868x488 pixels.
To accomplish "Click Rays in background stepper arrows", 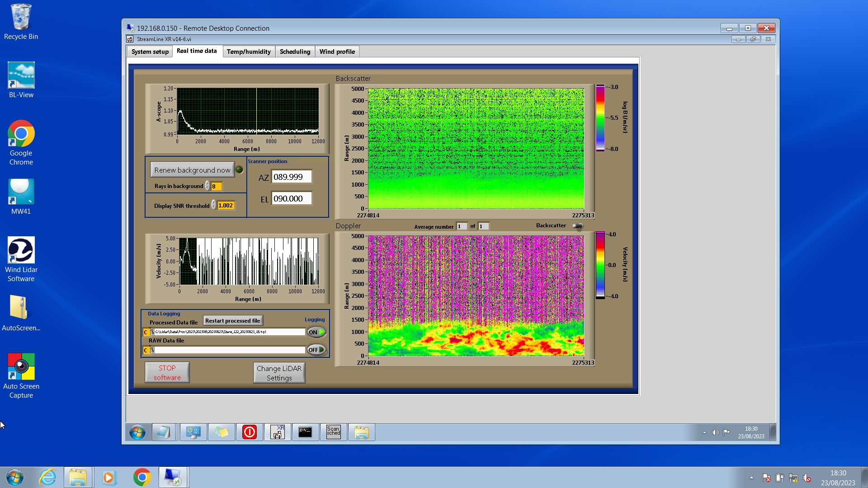I will pyautogui.click(x=208, y=186).
